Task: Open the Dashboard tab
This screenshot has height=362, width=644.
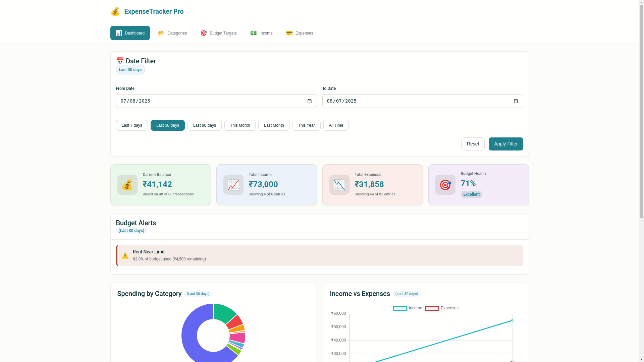Action: pyautogui.click(x=130, y=33)
